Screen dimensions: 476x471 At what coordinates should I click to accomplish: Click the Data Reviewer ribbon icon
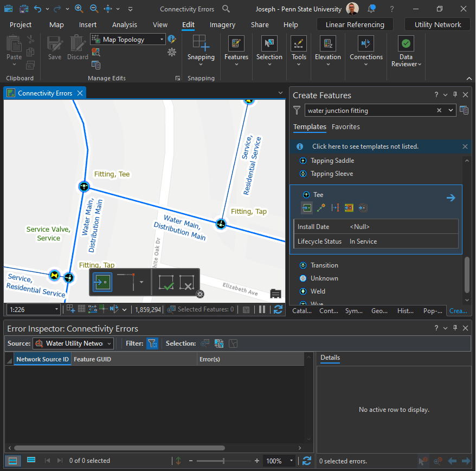[406, 44]
